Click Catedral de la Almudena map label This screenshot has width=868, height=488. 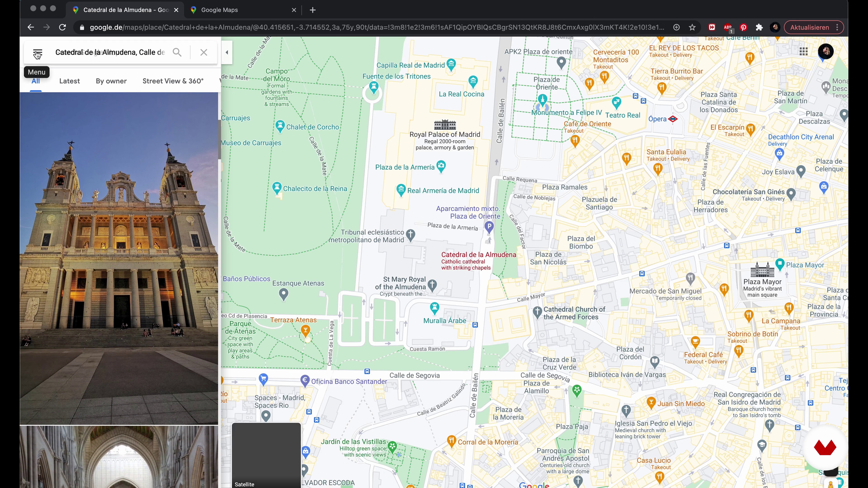(479, 255)
